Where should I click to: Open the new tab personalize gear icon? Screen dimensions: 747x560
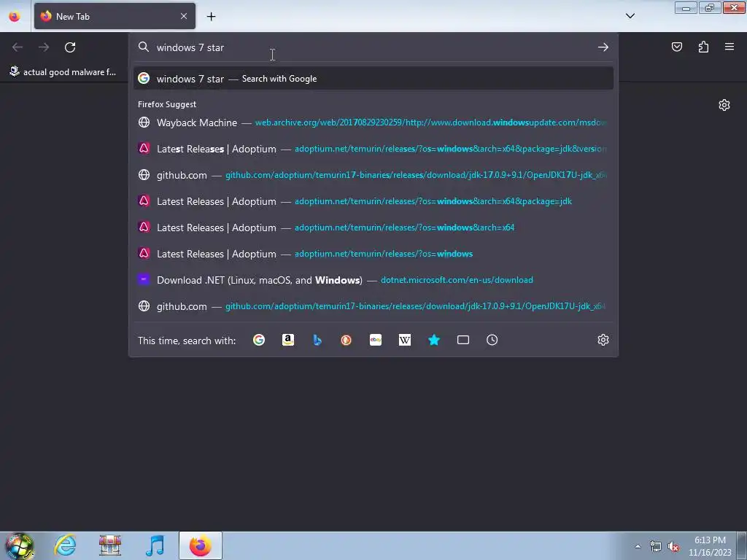pos(724,105)
